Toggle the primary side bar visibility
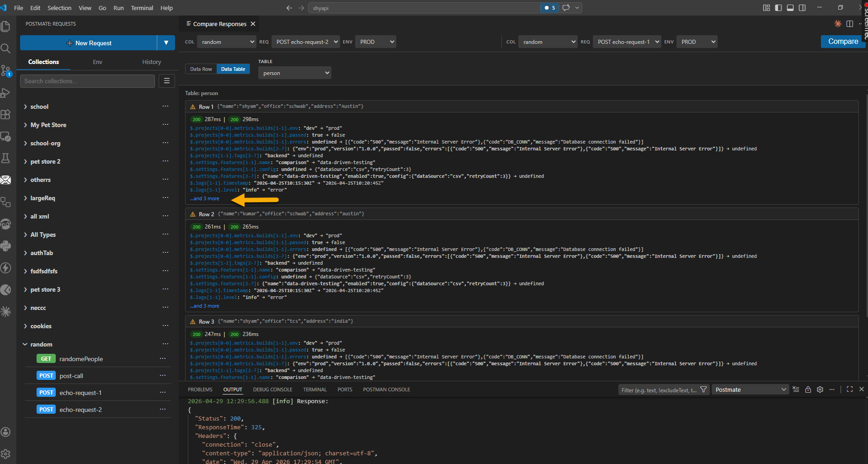The height and width of the screenshot is (464, 868). [778, 8]
